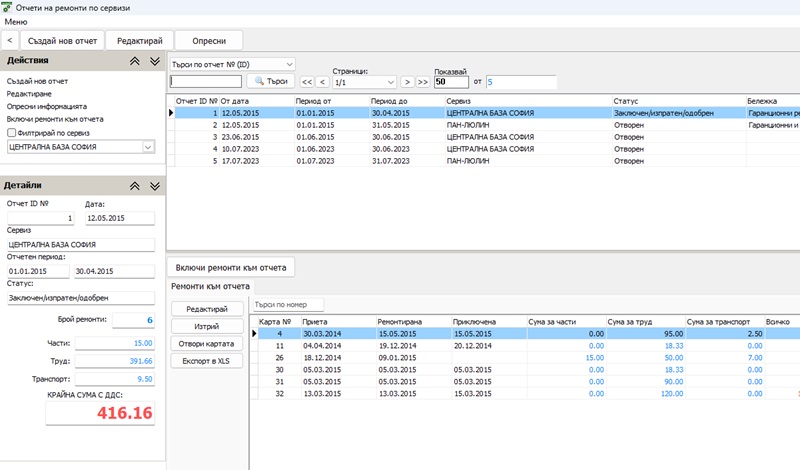Click the app icon in the title bar

coord(7,8)
